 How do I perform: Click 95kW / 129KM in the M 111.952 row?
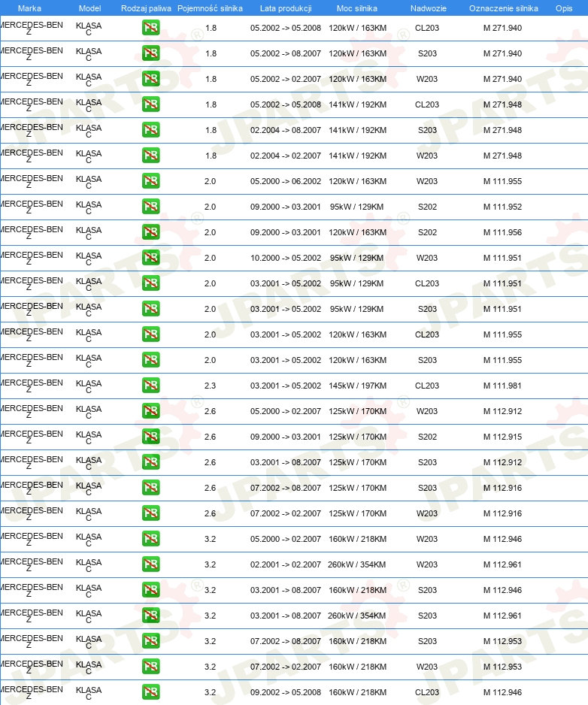coord(356,207)
